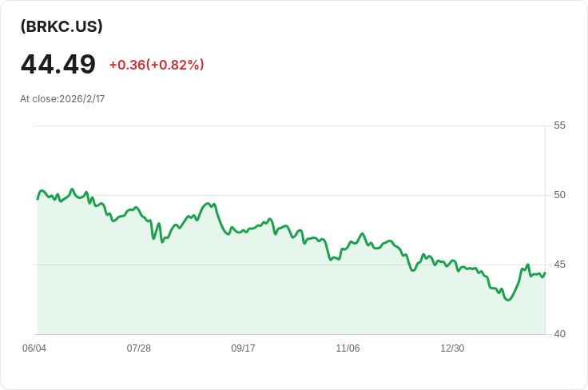This screenshot has width=588, height=390.
Task: Click the 45 label on the price axis
Action: (x=559, y=265)
